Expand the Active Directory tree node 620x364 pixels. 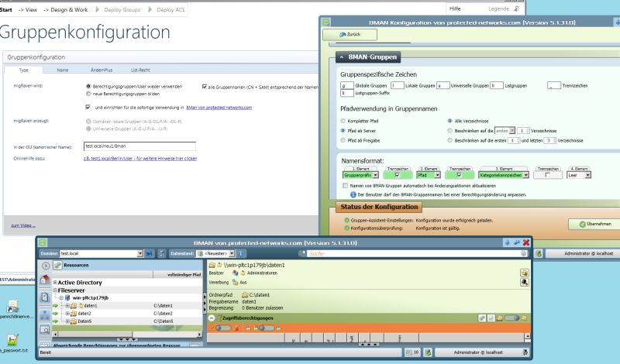[x=55, y=282]
